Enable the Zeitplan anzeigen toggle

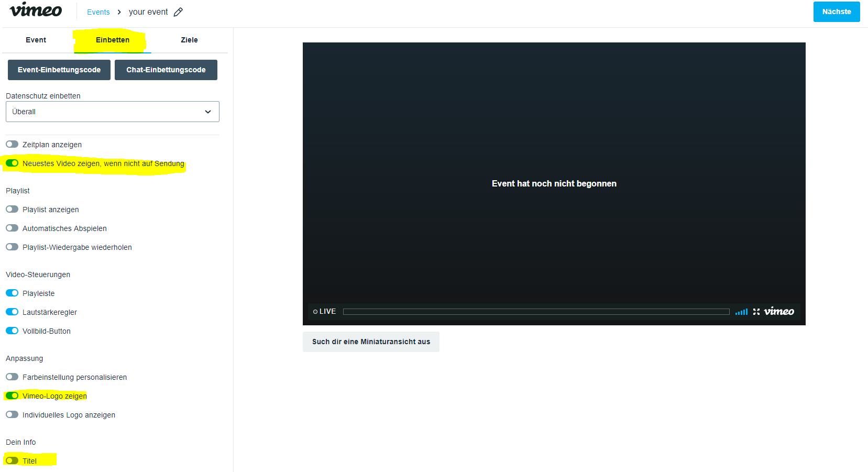[12, 144]
